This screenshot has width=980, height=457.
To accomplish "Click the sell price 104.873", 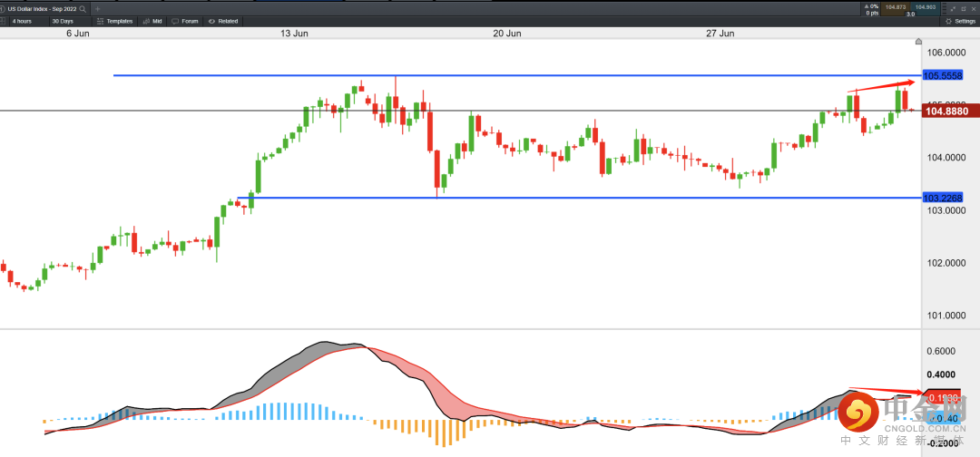I will click(896, 9).
